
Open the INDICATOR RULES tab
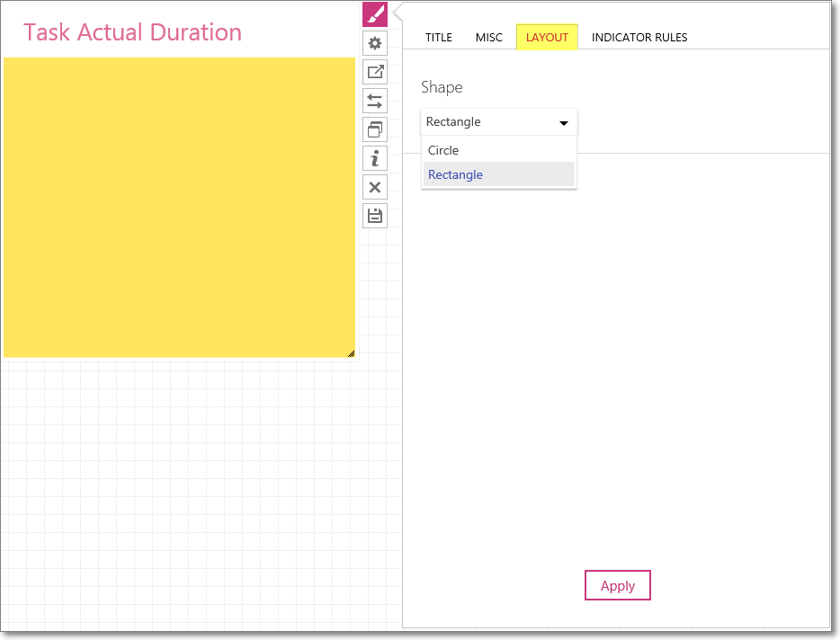pos(639,38)
